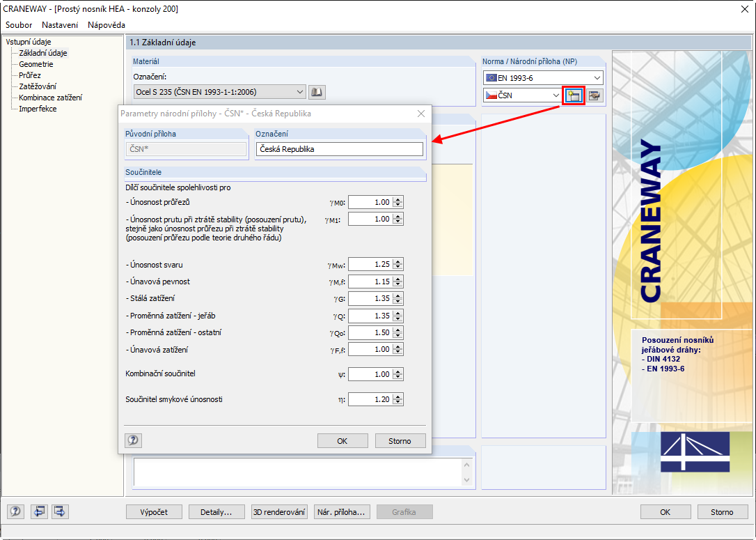Click the γQo other variable load field
Image resolution: width=756 pixels, height=540 pixels.
click(x=370, y=332)
